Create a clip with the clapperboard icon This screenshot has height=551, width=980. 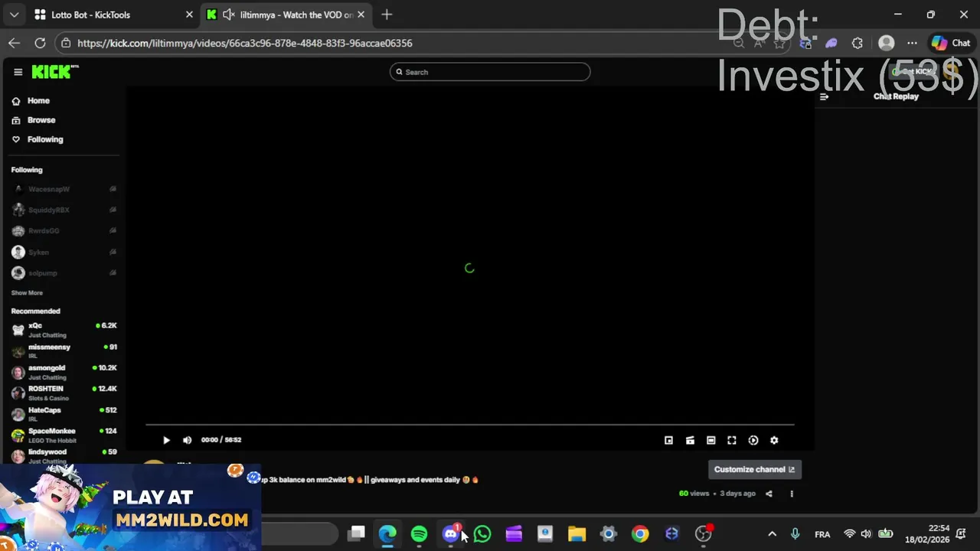(690, 440)
